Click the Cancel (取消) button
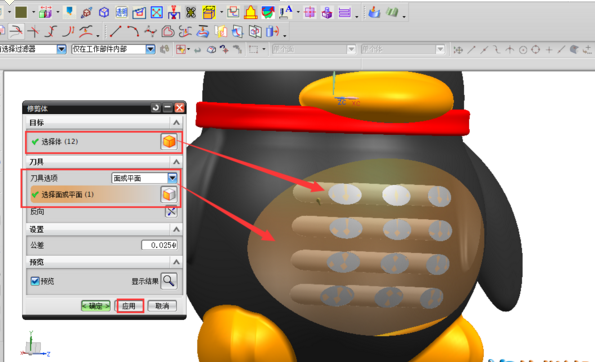 (162, 306)
